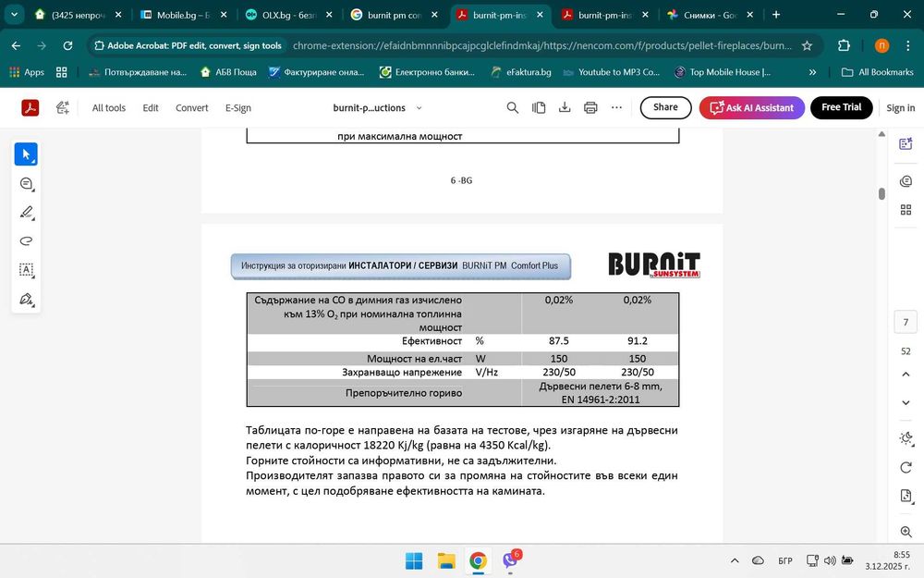Search text in the PDF document
Screen dimensions: 924x578
pyautogui.click(x=513, y=107)
